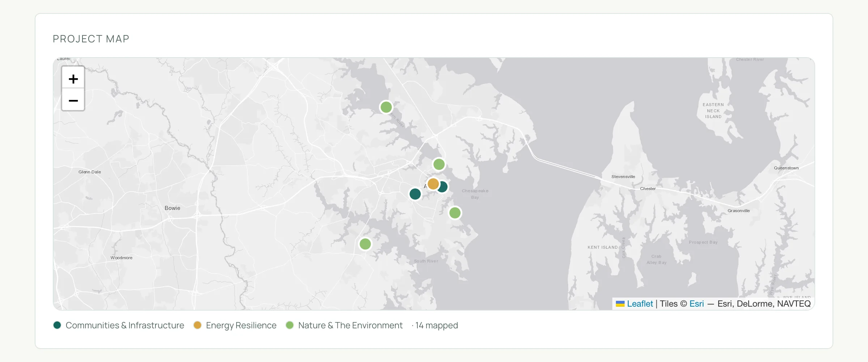
Task: Click the "Chesapeake Bay" water label
Action: coord(475,194)
